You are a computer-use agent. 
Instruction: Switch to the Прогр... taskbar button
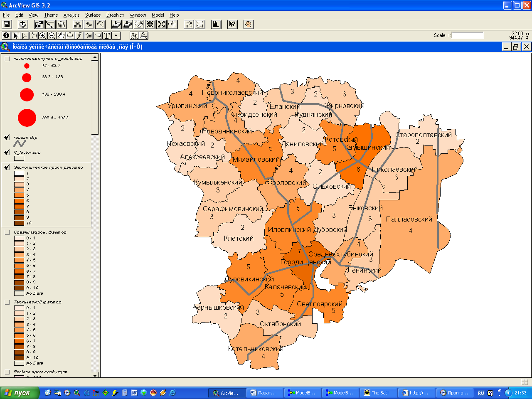pyautogui.click(x=454, y=393)
